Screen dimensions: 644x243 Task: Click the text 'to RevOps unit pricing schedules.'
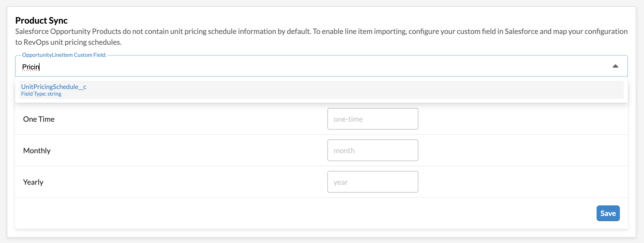point(68,42)
